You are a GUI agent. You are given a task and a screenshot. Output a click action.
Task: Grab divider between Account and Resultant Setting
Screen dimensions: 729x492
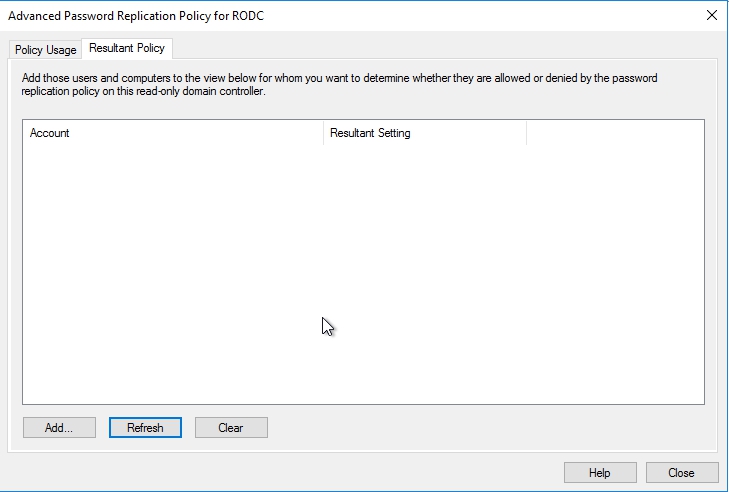coord(323,133)
